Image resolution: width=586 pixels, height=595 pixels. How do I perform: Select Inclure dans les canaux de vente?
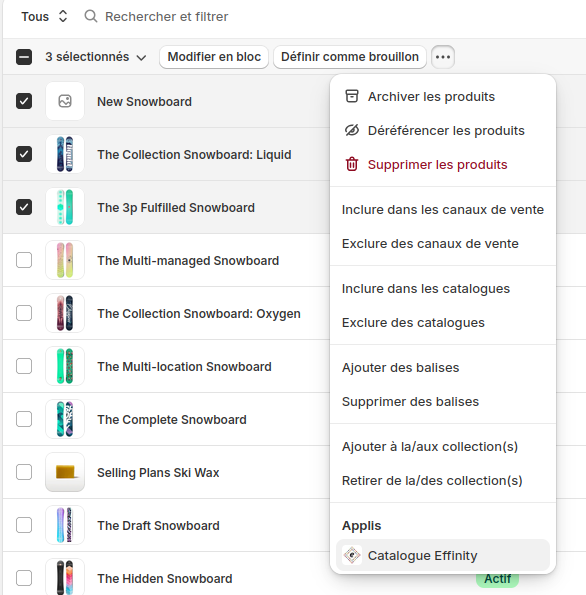(x=443, y=209)
